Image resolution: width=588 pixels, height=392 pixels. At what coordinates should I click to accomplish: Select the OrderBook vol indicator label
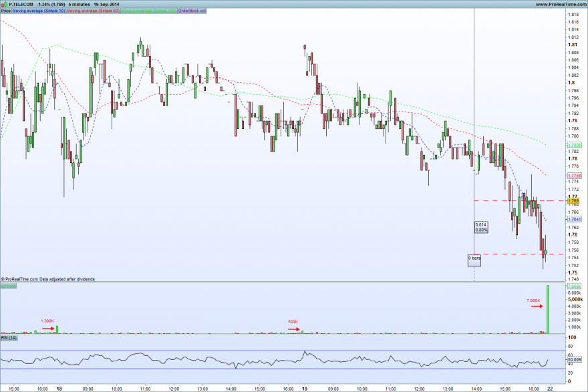[x=192, y=11]
